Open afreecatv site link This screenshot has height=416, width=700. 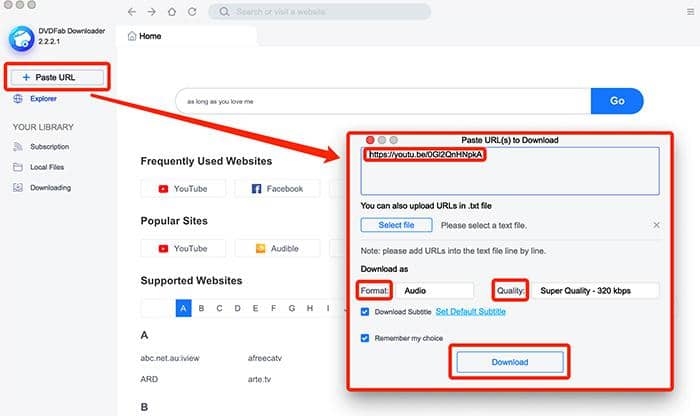265,358
